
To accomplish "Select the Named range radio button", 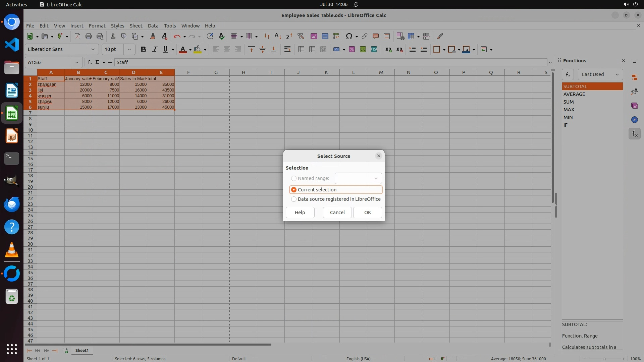I will pyautogui.click(x=294, y=178).
